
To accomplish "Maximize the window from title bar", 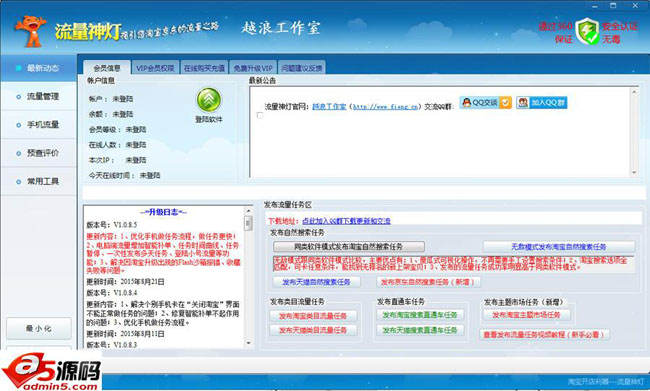I will [614, 6].
